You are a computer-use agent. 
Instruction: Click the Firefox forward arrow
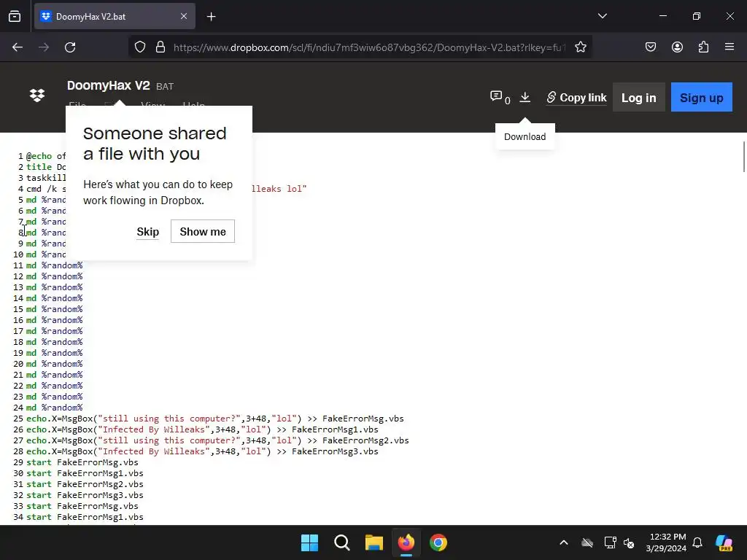[x=44, y=47]
